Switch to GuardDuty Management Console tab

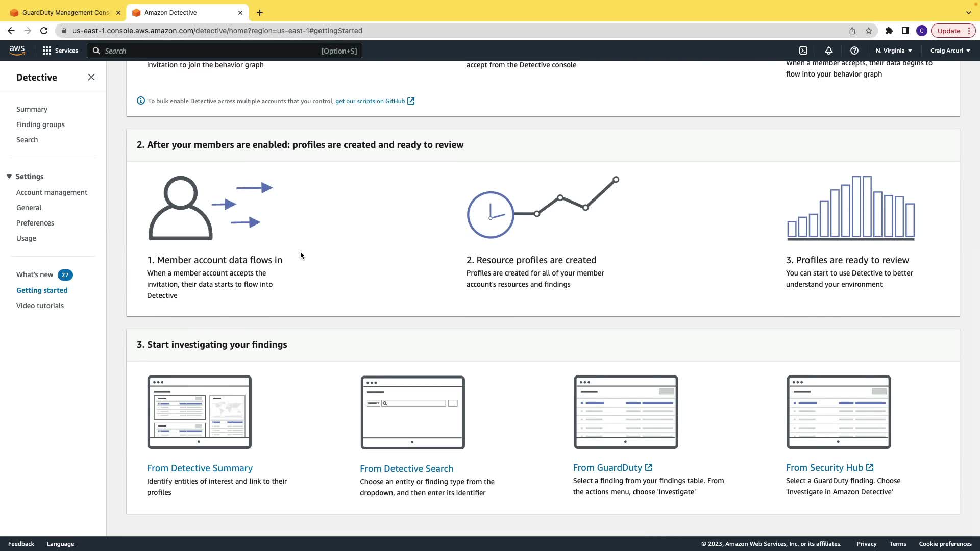(65, 12)
